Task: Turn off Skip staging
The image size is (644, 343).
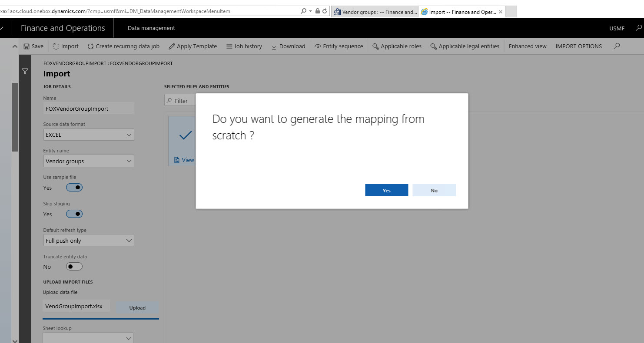Action: click(74, 214)
